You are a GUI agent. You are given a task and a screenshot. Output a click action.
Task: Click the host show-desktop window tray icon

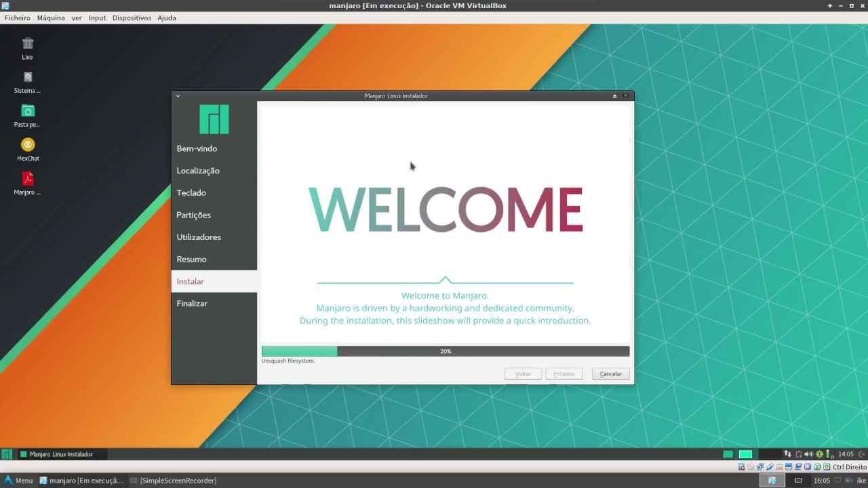click(x=798, y=480)
